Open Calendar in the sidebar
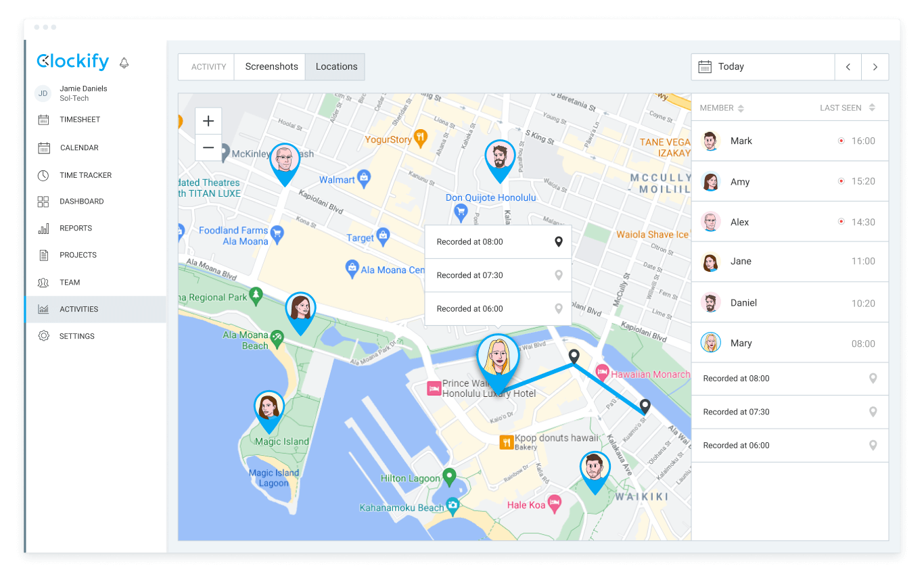Screen dimensions: 924x572 [78, 147]
